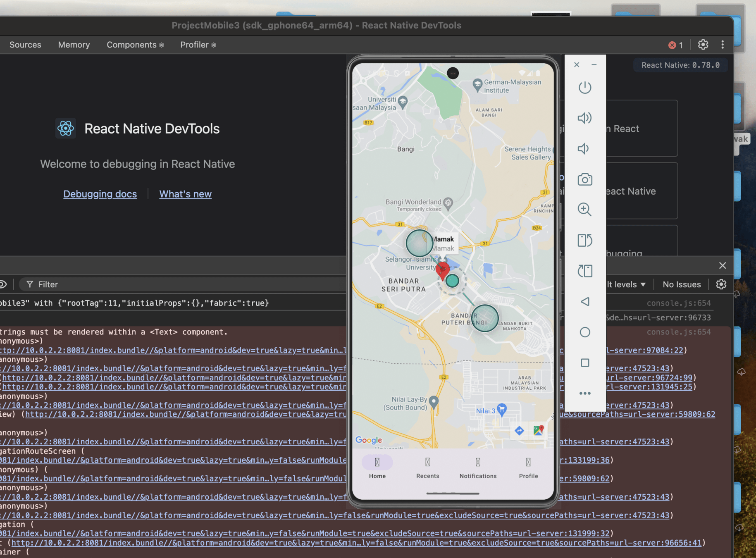Activate the emulator zoom magnifier icon

point(584,210)
